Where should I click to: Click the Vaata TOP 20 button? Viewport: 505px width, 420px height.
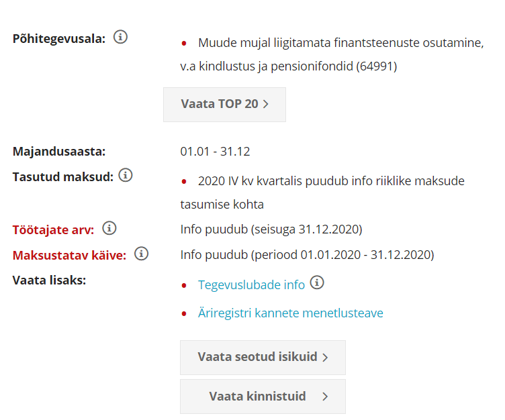(x=224, y=105)
